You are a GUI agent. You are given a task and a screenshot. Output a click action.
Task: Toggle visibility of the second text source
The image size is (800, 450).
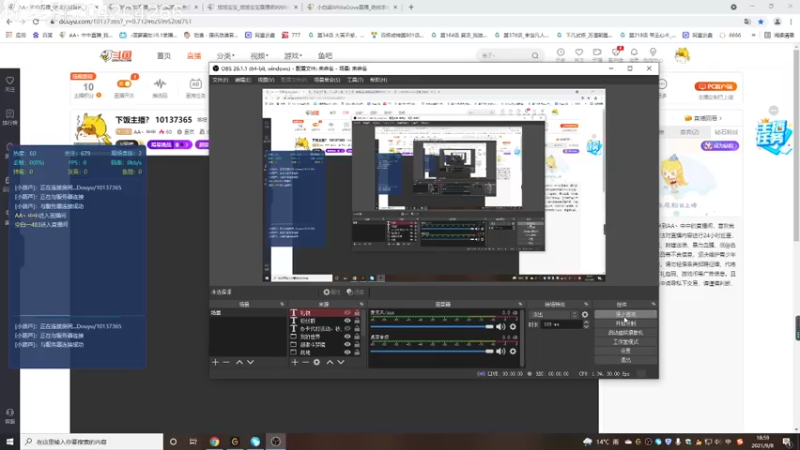347,321
